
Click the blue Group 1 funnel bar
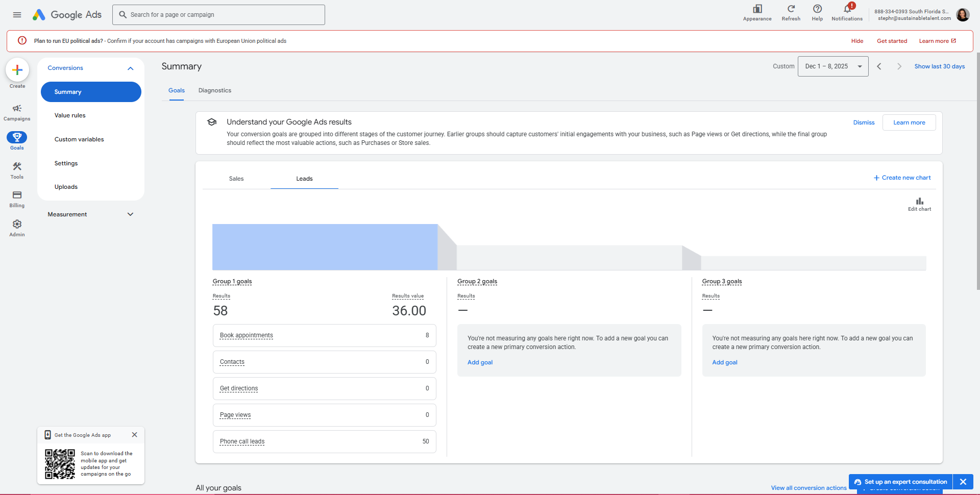(325, 247)
